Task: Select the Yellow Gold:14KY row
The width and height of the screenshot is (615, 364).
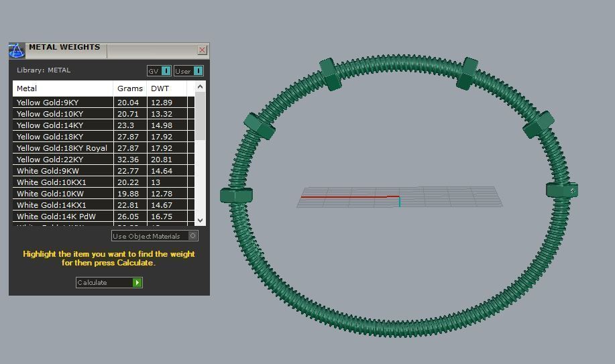Action: coord(103,125)
